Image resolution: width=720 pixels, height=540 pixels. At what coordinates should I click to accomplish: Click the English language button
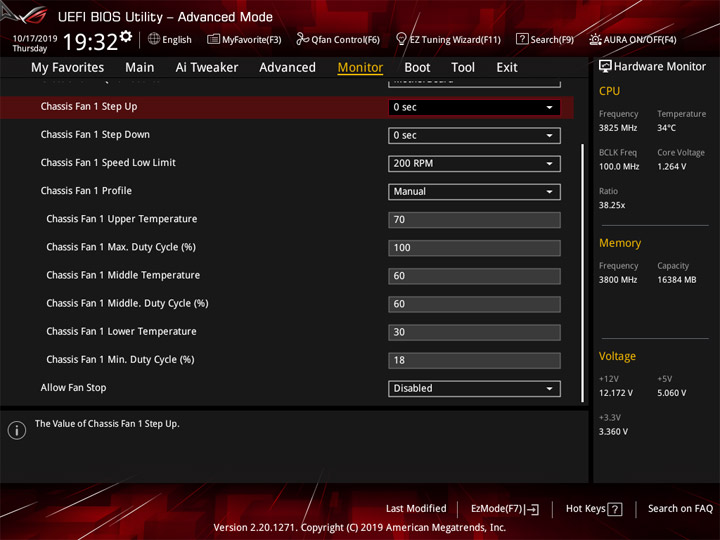pyautogui.click(x=170, y=39)
